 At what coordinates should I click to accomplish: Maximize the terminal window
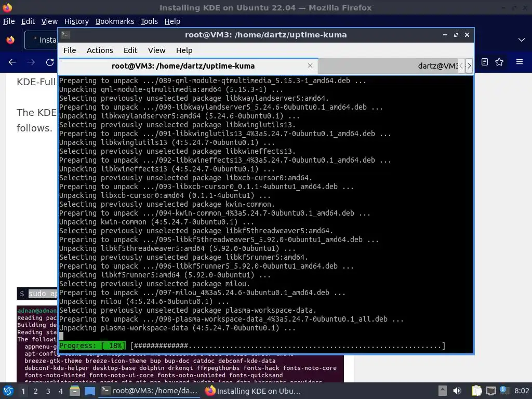[x=456, y=35]
